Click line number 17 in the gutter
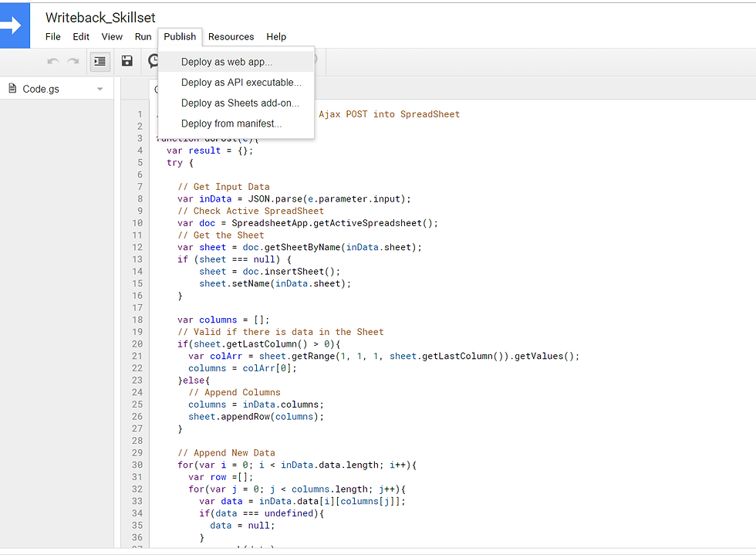The image size is (756, 555). pyautogui.click(x=137, y=307)
